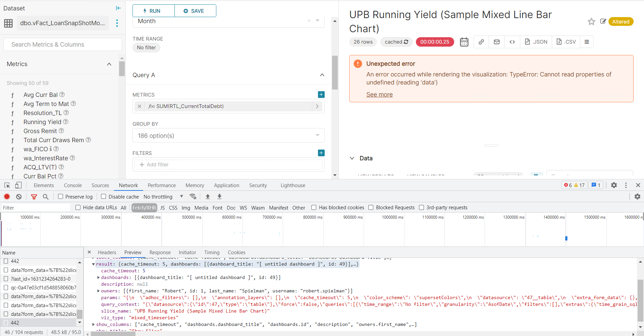The height and width of the screenshot is (336, 644).
Task: Open the Application panel tab
Action: (x=226, y=185)
